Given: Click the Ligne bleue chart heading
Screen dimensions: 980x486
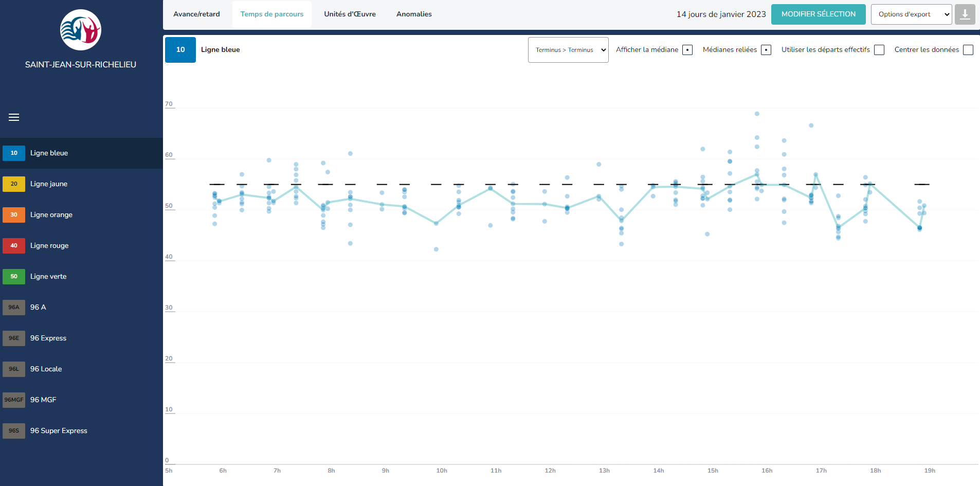Looking at the screenshot, I should [x=220, y=50].
